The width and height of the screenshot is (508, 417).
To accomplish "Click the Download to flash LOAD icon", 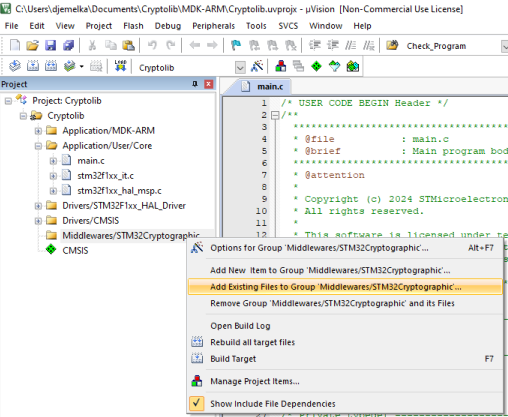I will (x=120, y=66).
